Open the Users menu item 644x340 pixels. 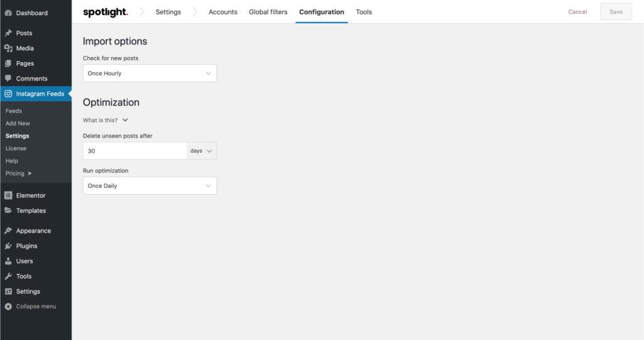pyautogui.click(x=36, y=261)
